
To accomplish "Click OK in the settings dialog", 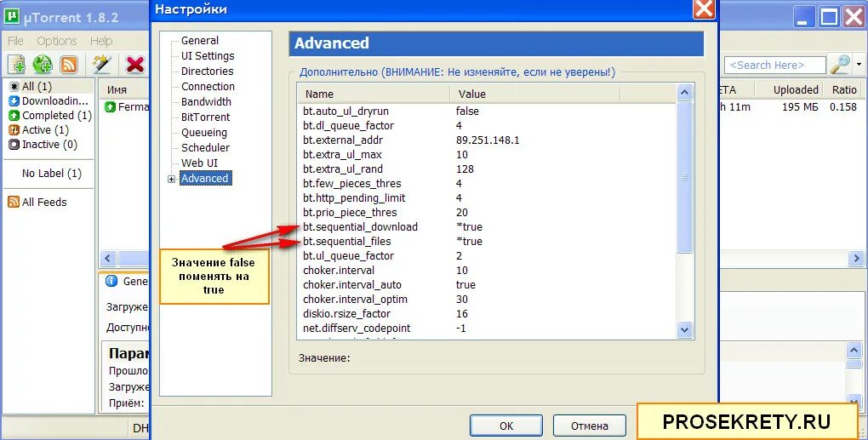I will click(x=506, y=426).
